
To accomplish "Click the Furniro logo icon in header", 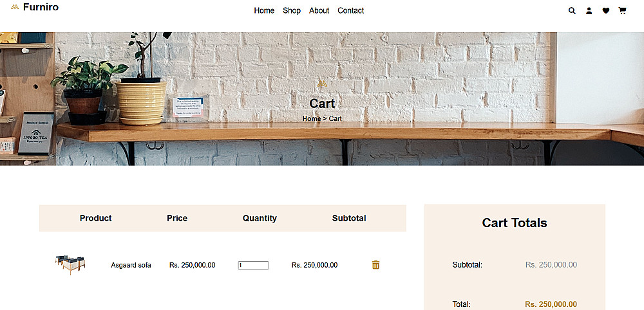I will 15,8.
